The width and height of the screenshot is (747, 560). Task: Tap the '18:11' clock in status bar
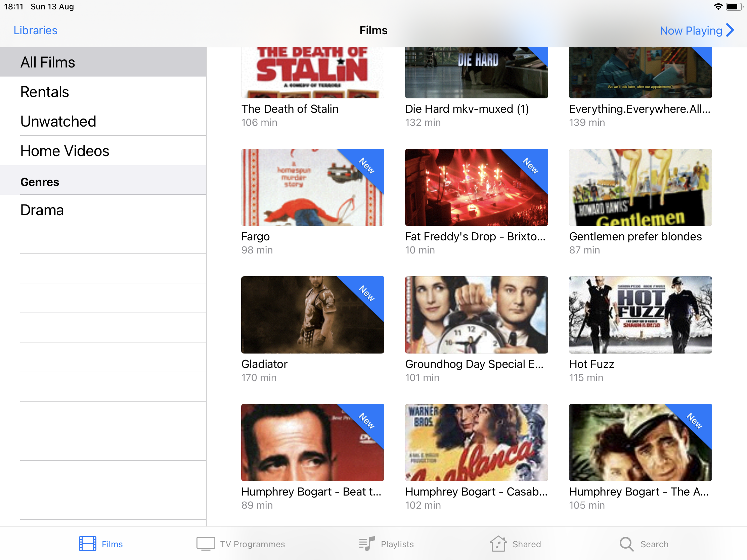(13, 7)
